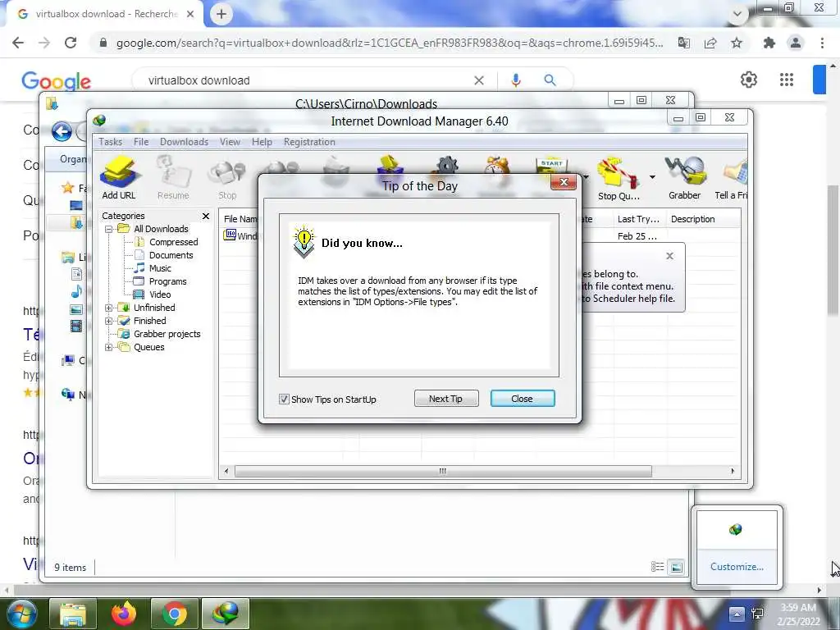
Task: Click the Start Queue toolbar icon
Action: tap(550, 165)
